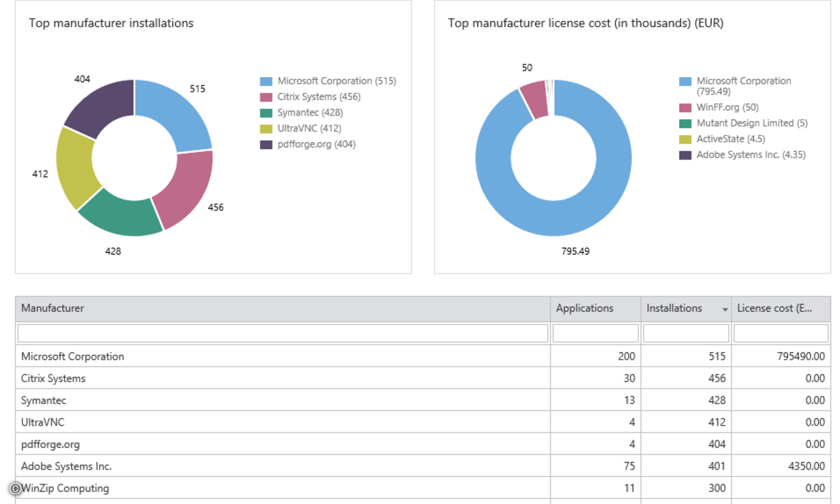840x504 pixels.
Task: Select the pdfforge.org table row
Action: click(423, 444)
